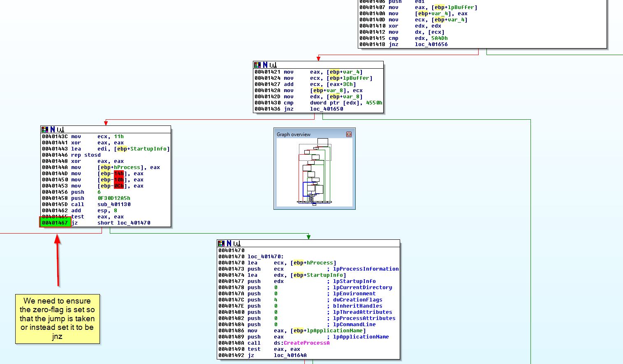Click the dwCreationFlags comment
This screenshot has width=623, height=364.
354,300
